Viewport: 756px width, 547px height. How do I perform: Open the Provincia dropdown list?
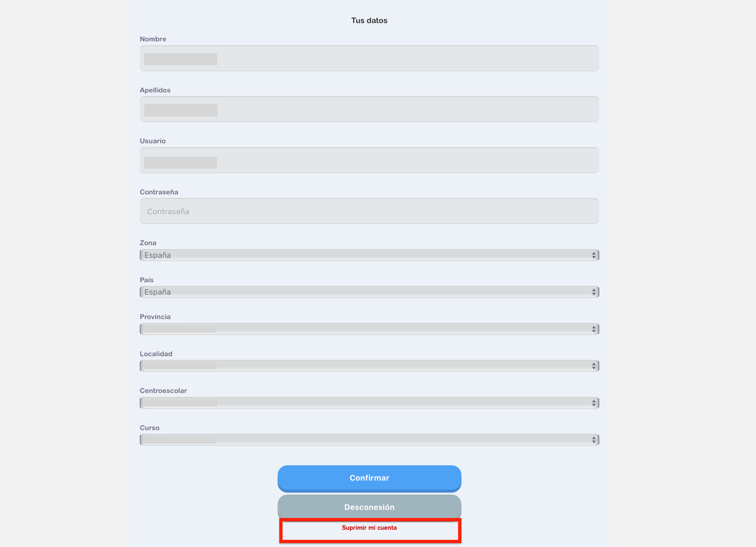(369, 329)
